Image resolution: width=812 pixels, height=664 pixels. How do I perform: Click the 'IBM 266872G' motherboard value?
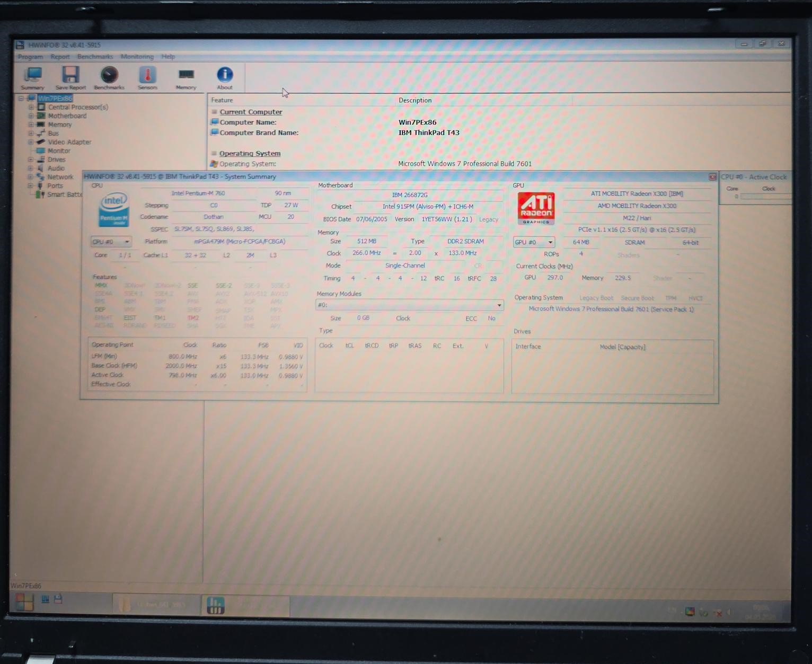coord(409,195)
